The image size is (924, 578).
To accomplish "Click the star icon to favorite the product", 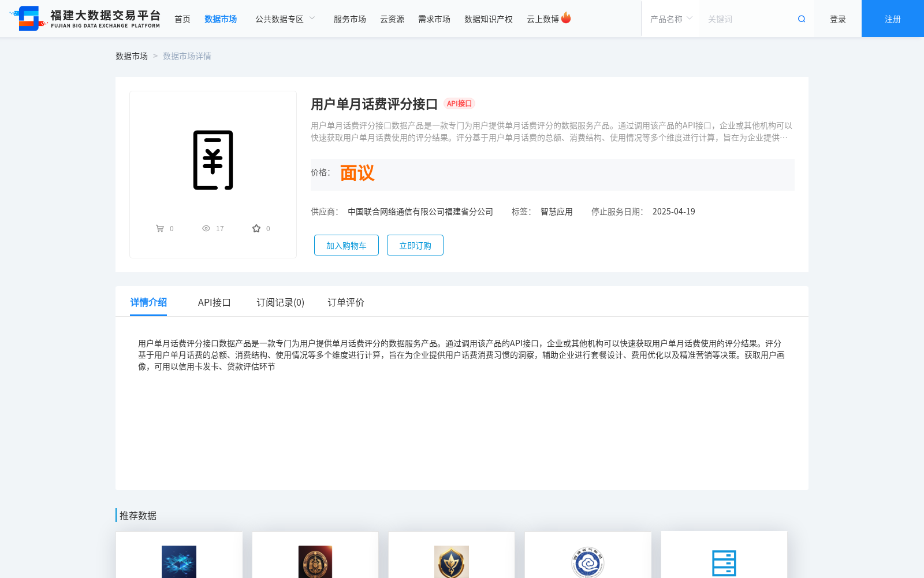I will (x=256, y=228).
